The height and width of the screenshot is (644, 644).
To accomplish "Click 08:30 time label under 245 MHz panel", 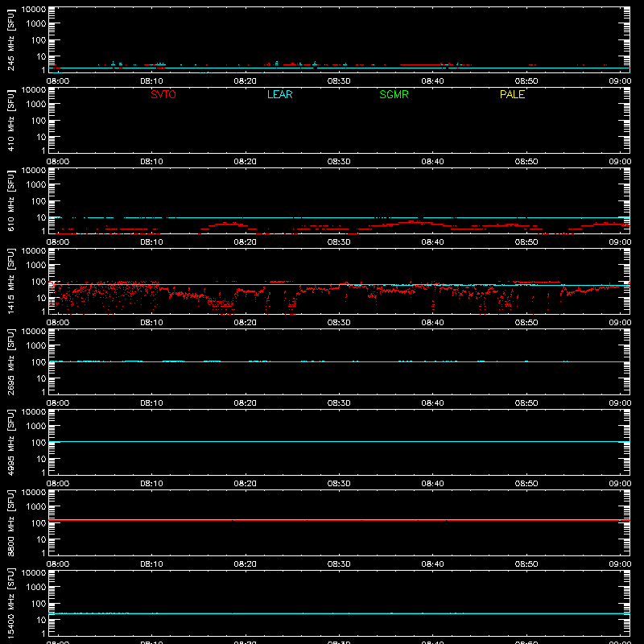I will [339, 81].
